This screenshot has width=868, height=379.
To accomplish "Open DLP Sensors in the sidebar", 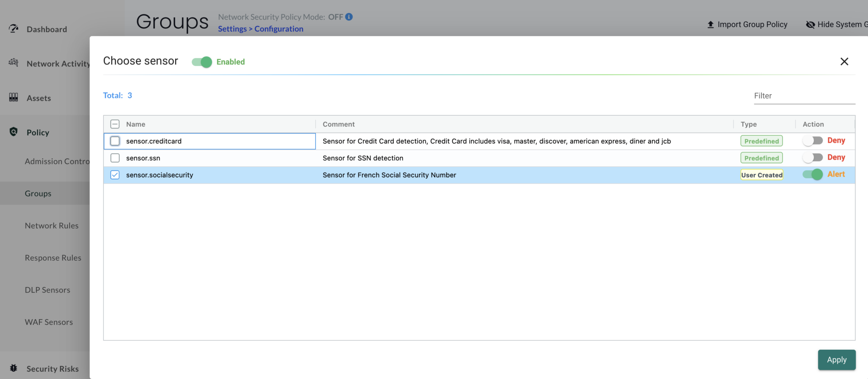I will pos(47,290).
